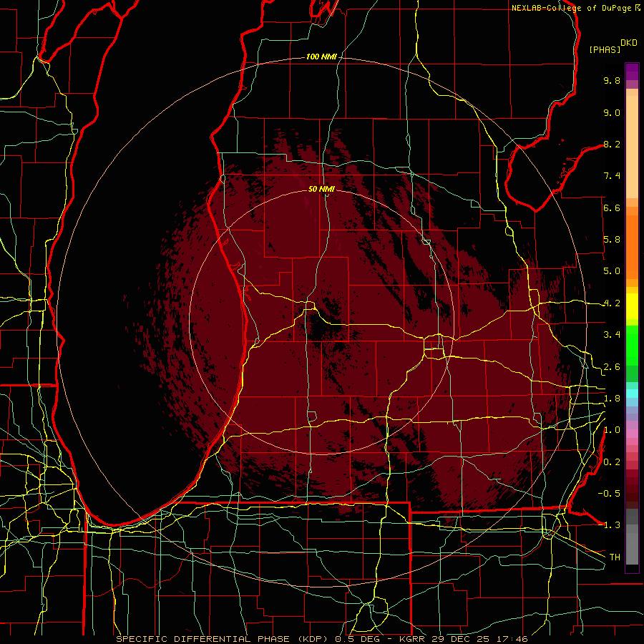Viewport: 644px width, 644px height.
Task: Select the 1.8 legend value
Action: [x=612, y=399]
